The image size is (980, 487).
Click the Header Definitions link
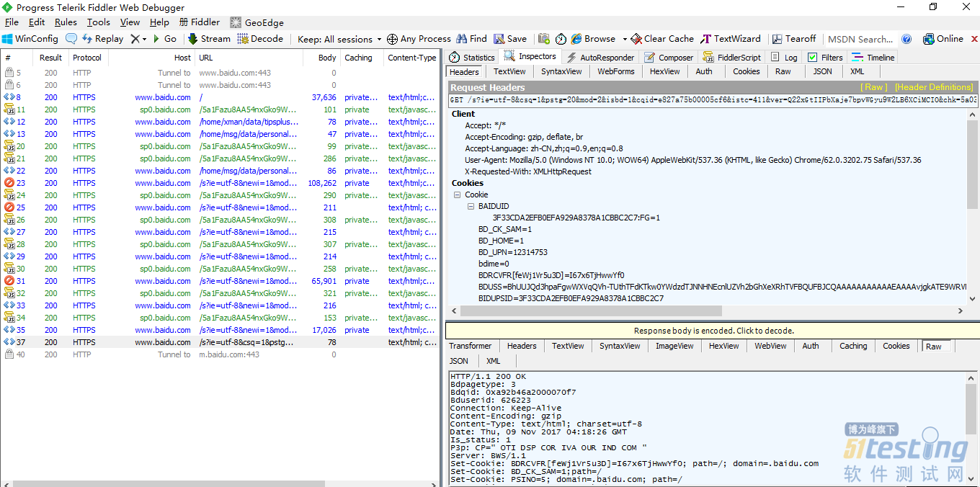tap(934, 87)
